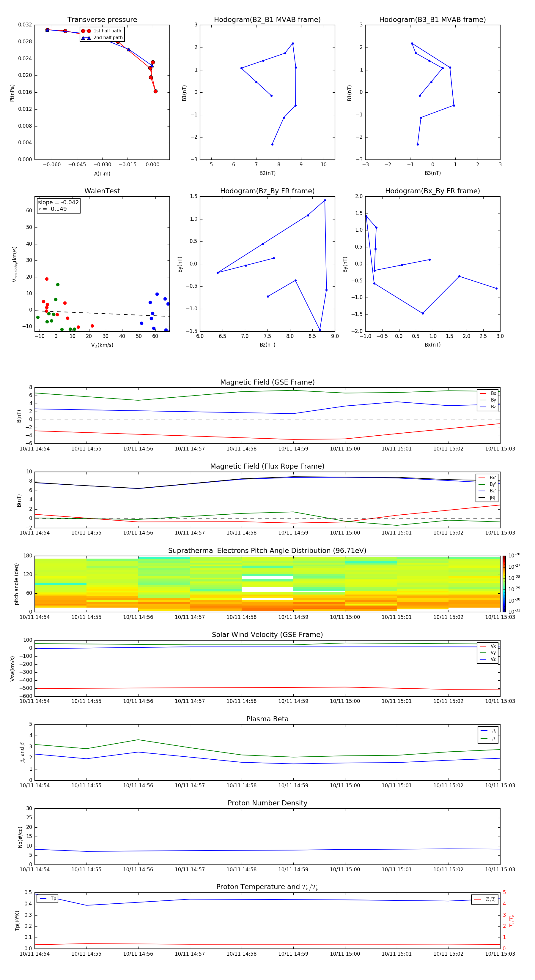The width and height of the screenshot is (535, 980).
Task: Click the dashed fit line in WalenTest
Action: pos(102,314)
